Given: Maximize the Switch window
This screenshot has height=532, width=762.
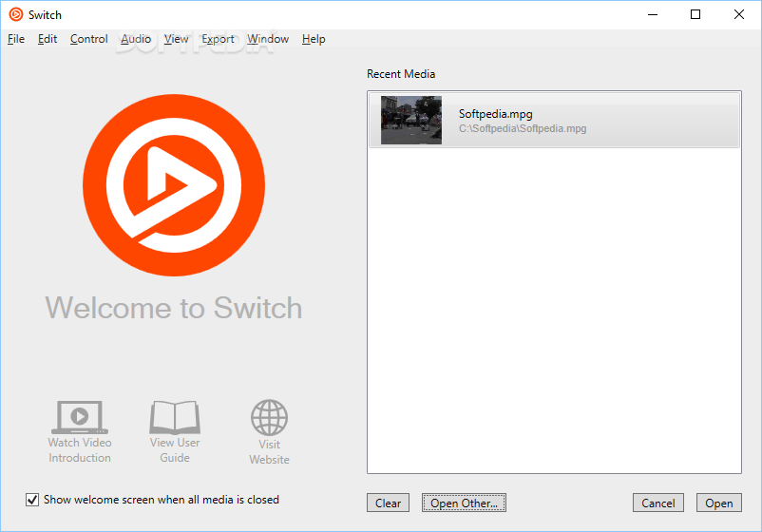Looking at the screenshot, I should pos(695,14).
